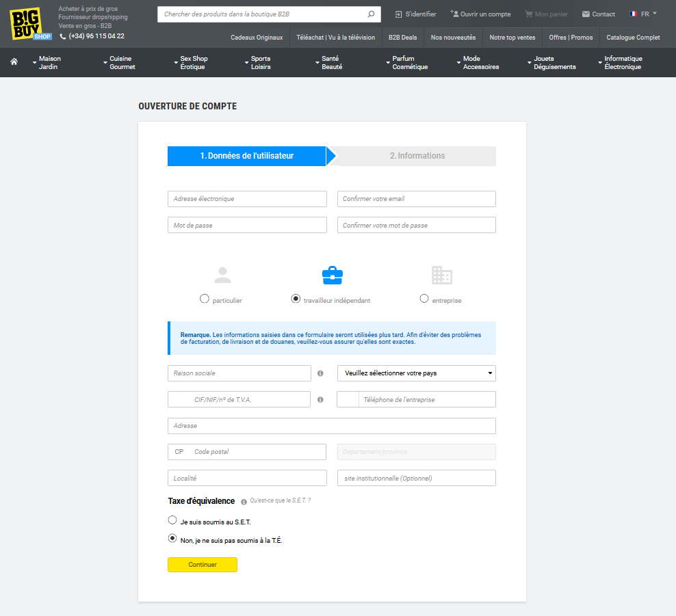This screenshot has width=676, height=616.
Task: Click the Contact link
Action: (599, 14)
